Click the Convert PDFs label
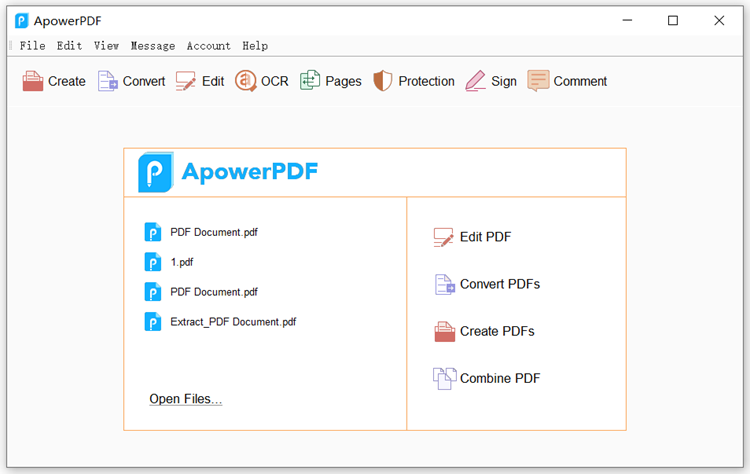 [x=500, y=284]
